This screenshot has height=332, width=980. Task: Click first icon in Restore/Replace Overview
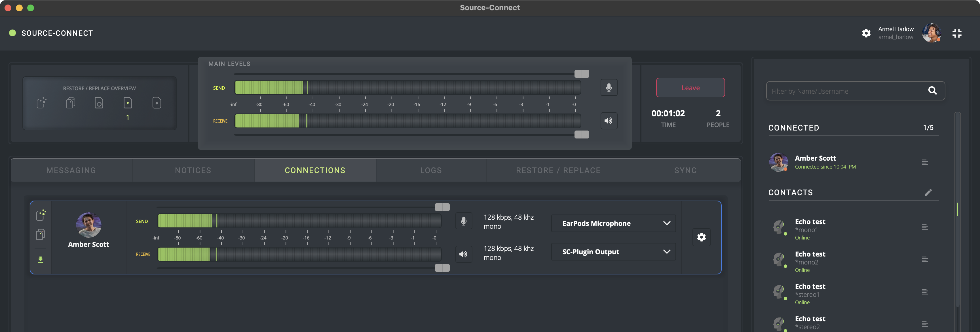pyautogui.click(x=41, y=103)
